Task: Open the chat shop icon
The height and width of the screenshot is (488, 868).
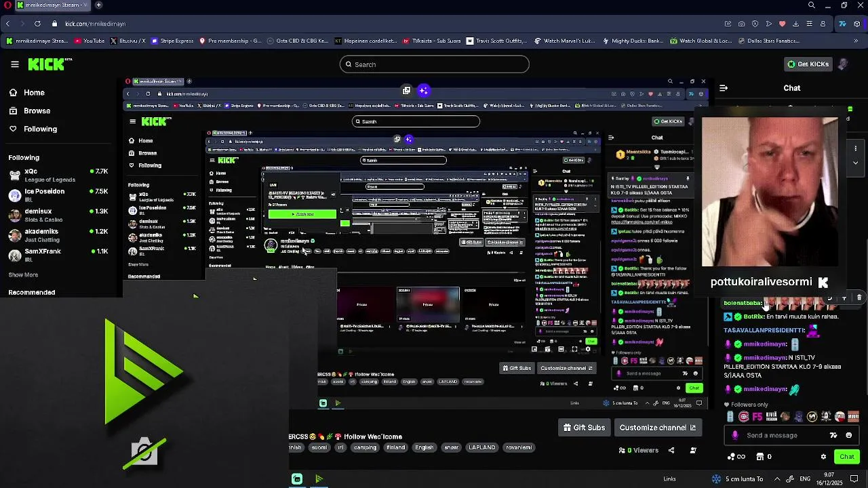Action: click(x=760, y=457)
